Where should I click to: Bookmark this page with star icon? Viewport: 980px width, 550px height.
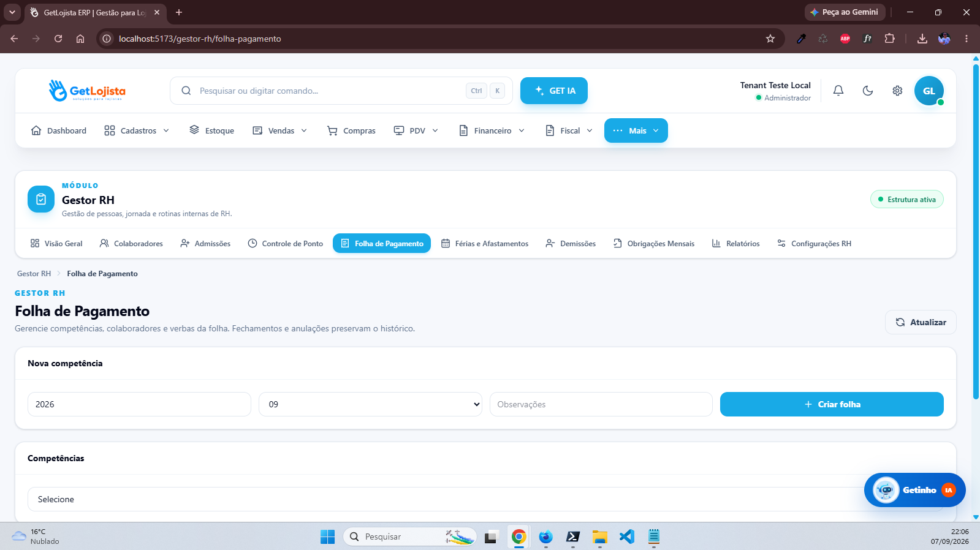770,39
